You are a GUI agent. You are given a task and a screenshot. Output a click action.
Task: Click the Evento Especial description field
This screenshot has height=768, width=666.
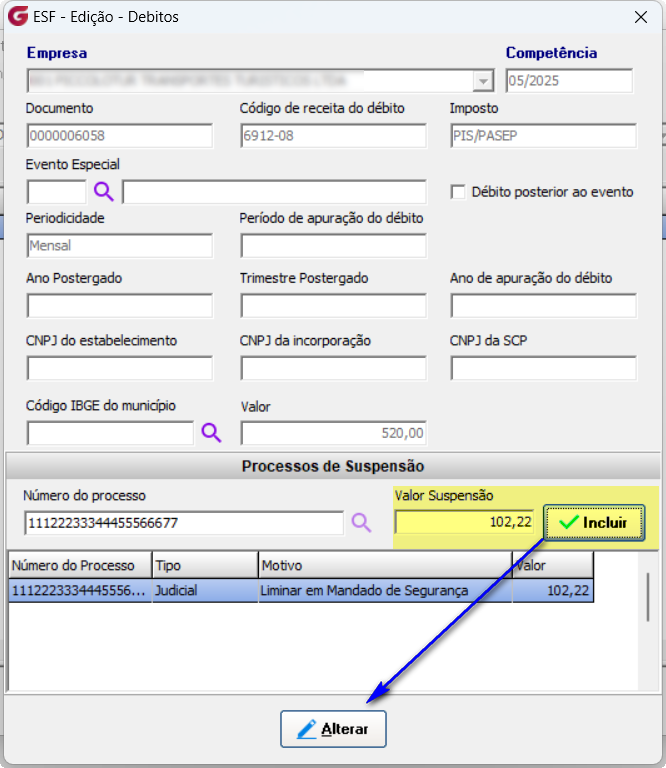pos(274,192)
